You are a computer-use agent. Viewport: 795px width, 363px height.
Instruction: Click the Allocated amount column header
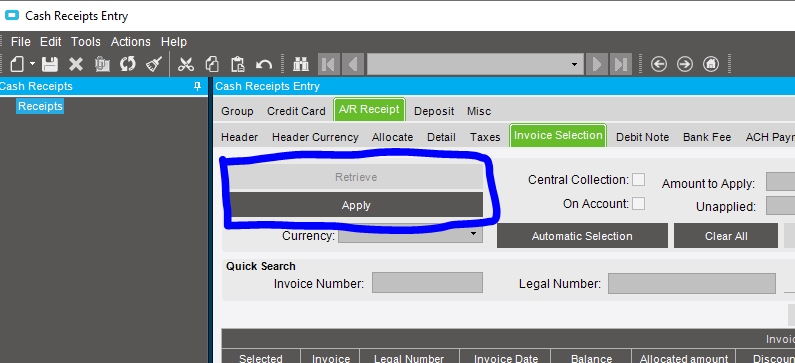point(683,356)
